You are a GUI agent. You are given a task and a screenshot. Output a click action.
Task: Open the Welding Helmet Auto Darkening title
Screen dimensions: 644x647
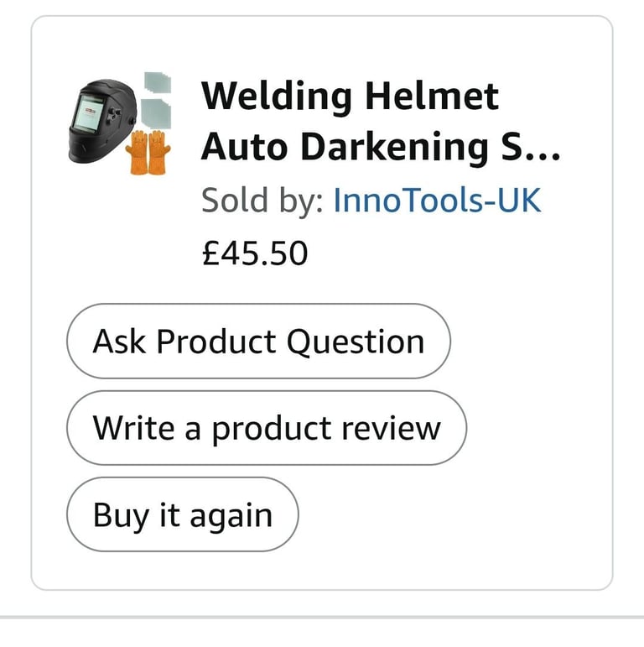[x=381, y=121]
